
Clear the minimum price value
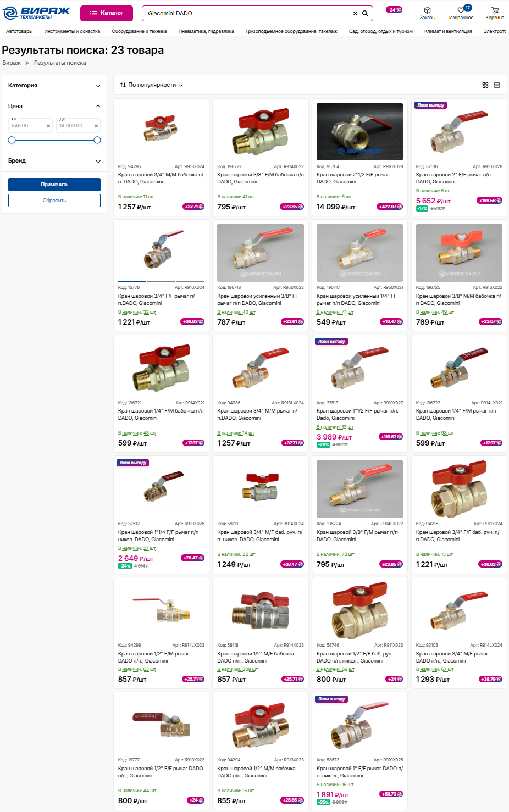(48, 126)
